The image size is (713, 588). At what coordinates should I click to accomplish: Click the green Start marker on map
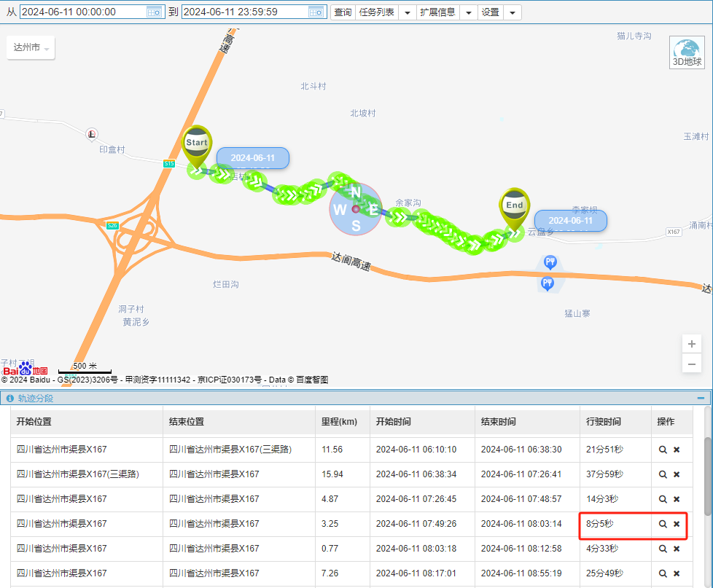point(196,146)
